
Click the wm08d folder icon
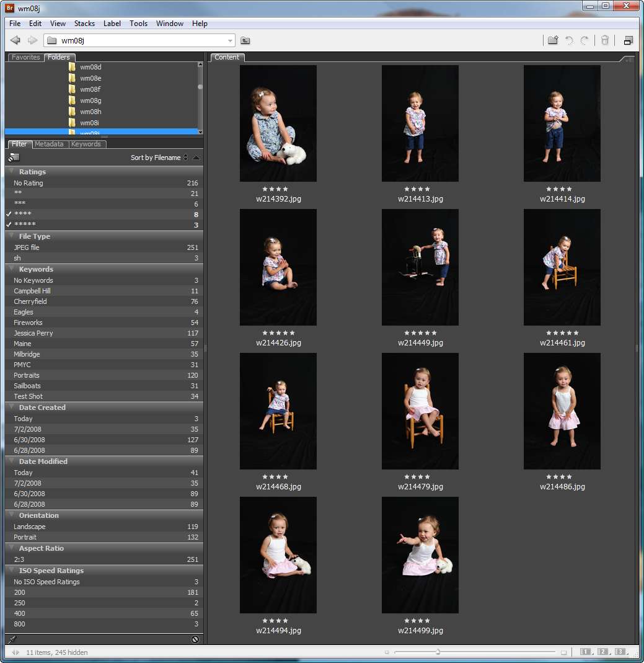[x=73, y=67]
